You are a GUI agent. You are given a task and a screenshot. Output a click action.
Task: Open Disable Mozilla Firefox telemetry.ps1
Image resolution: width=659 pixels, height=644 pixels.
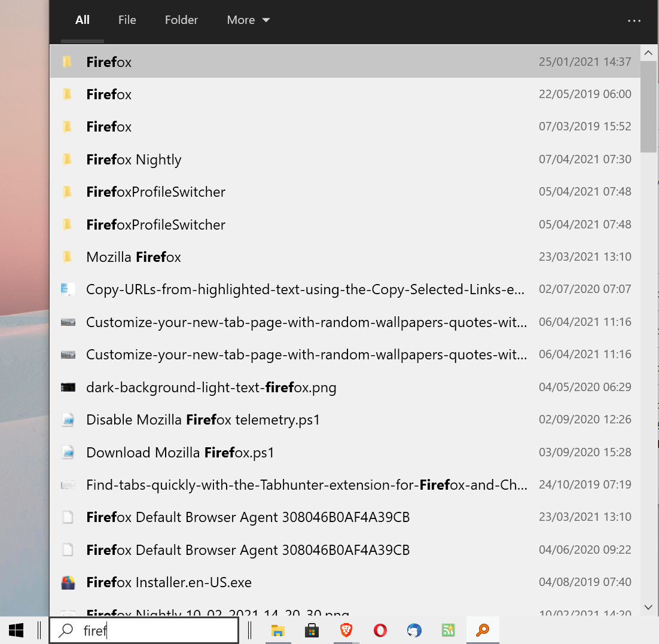tap(345, 420)
